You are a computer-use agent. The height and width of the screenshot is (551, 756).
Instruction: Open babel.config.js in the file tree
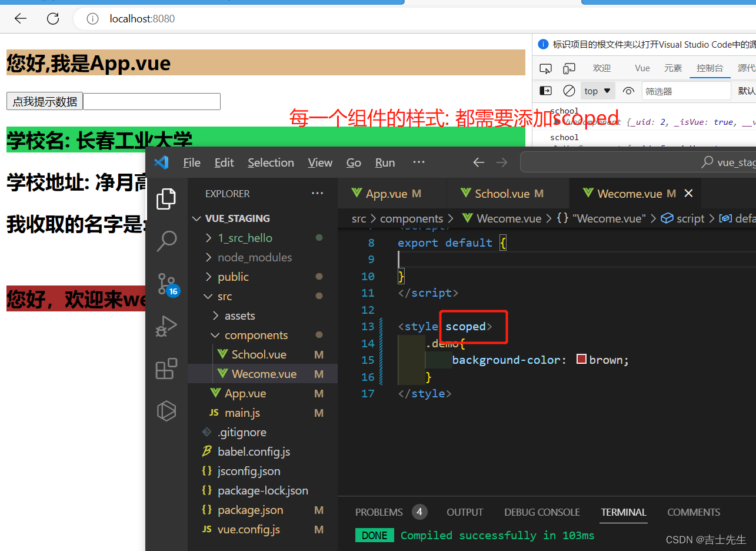[263, 452]
